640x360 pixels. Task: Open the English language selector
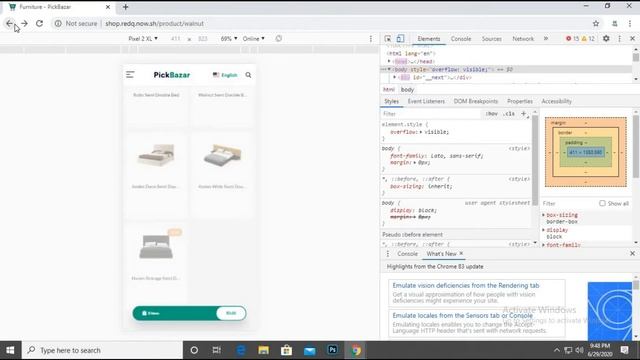coord(225,75)
